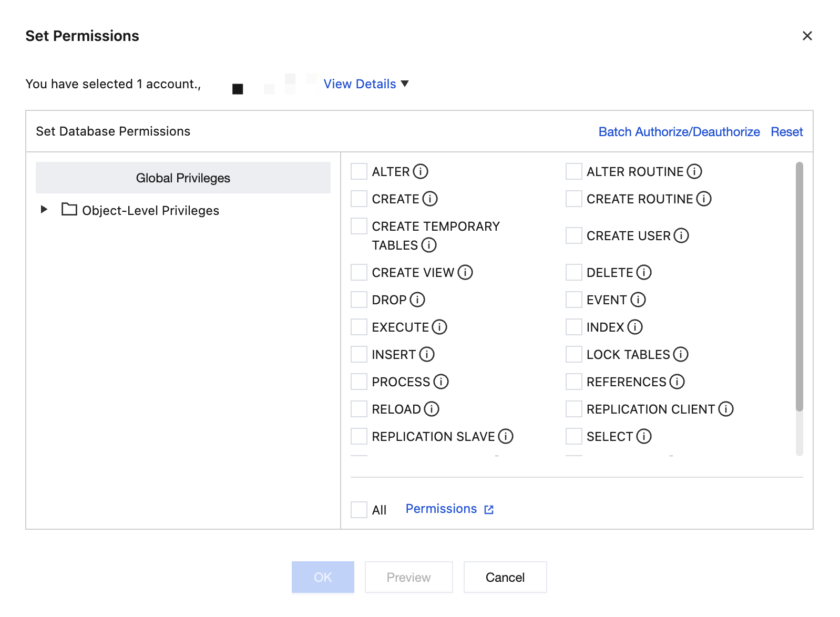Click Batch Authorize/Deauthorize
Screen dimensions: 840x617
tap(679, 131)
